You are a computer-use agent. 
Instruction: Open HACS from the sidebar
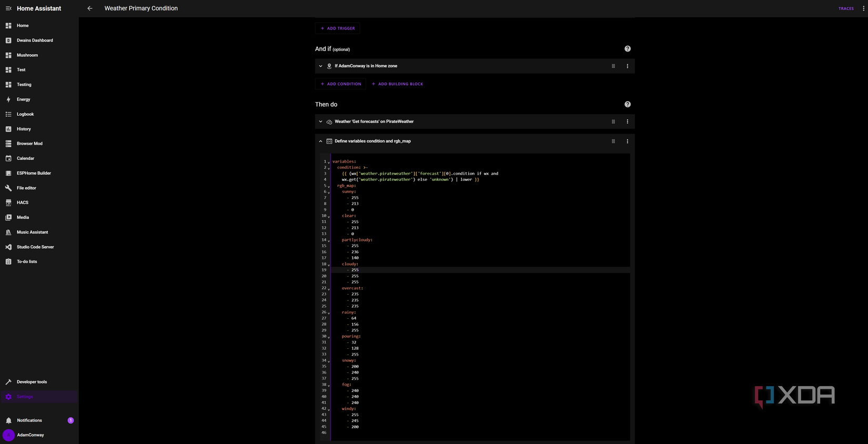(39, 203)
